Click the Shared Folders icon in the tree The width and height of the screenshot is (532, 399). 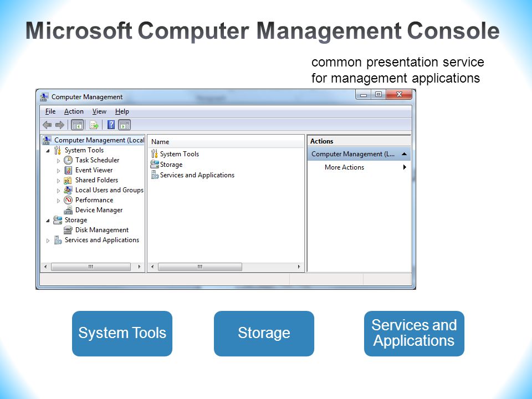pos(68,180)
